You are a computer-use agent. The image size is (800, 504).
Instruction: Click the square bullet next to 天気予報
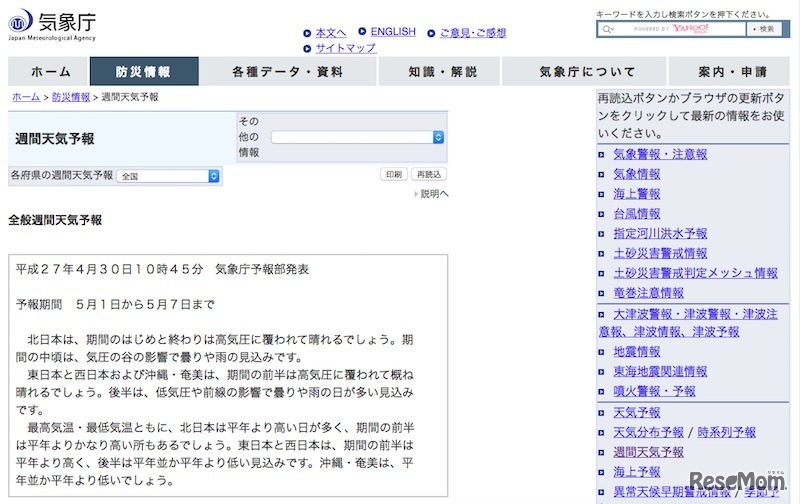[602, 413]
